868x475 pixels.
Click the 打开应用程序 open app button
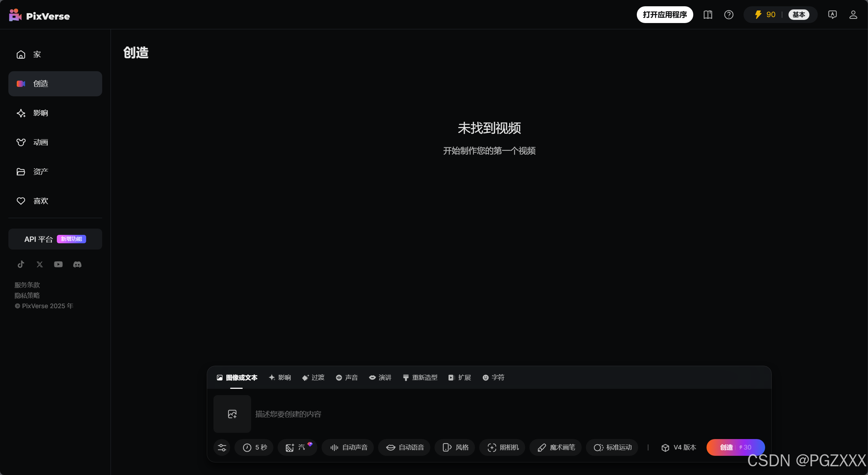point(665,15)
